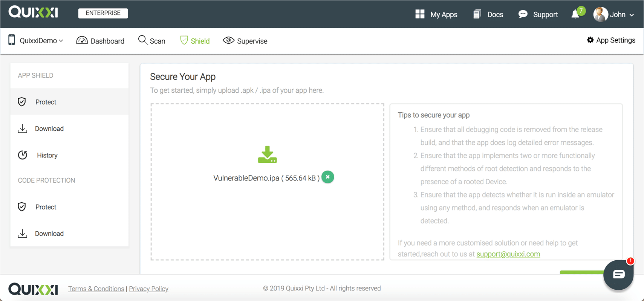Click the Tips to secure your app heading
644x301 pixels.
(434, 115)
